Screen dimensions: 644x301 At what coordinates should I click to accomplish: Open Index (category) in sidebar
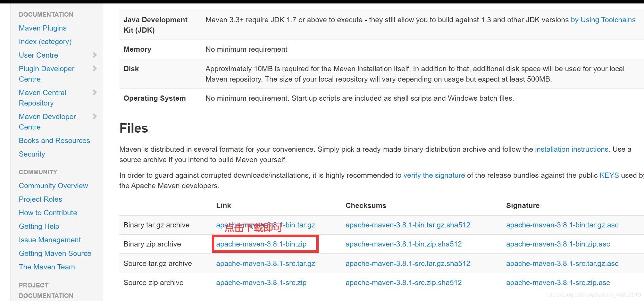(x=45, y=42)
